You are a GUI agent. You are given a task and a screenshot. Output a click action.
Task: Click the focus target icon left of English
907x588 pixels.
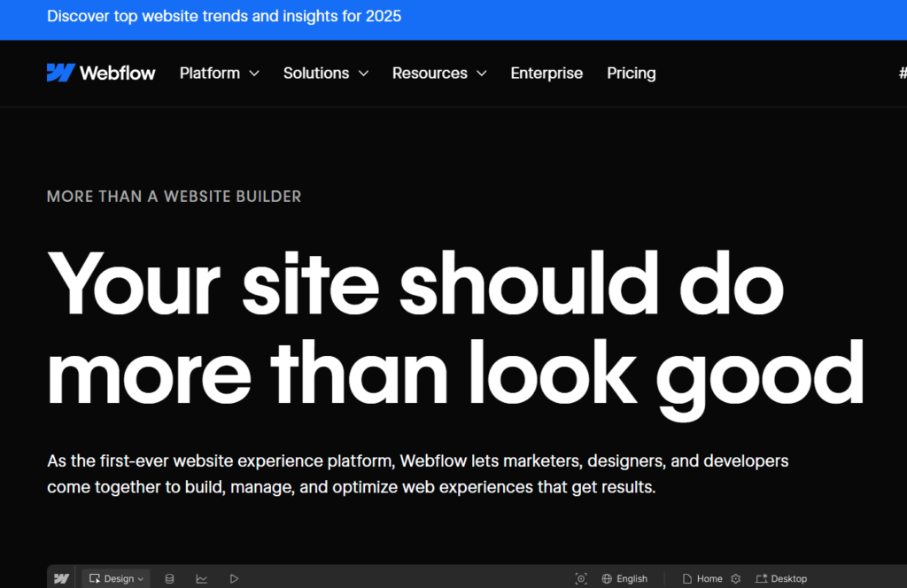tap(581, 579)
